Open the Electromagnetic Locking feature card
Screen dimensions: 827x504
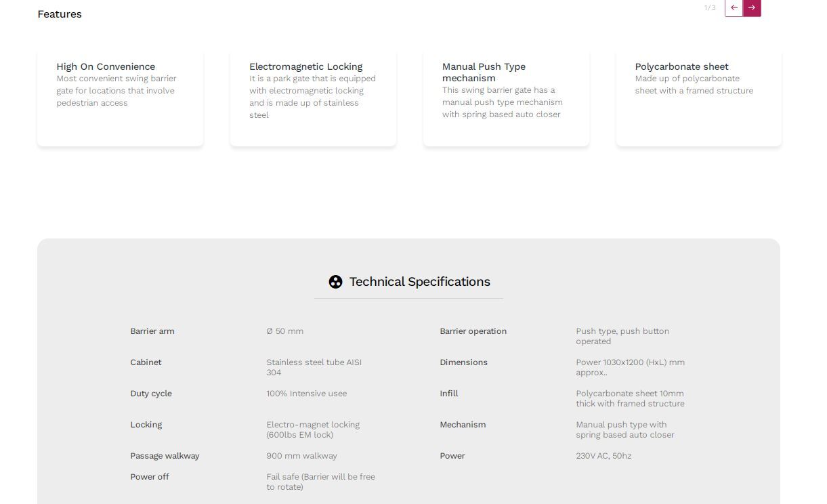coord(313,98)
